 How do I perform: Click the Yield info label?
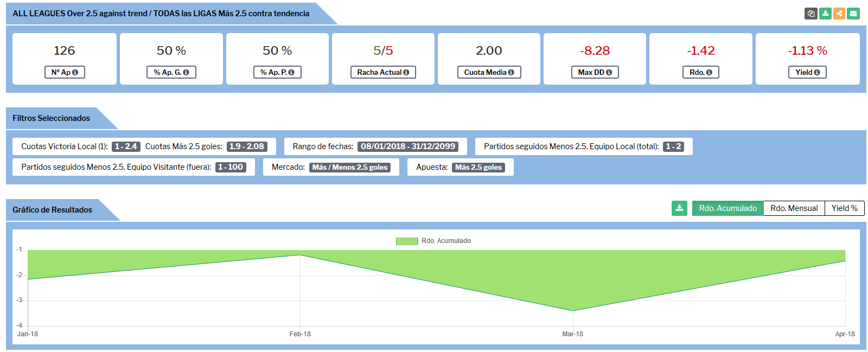tap(807, 72)
